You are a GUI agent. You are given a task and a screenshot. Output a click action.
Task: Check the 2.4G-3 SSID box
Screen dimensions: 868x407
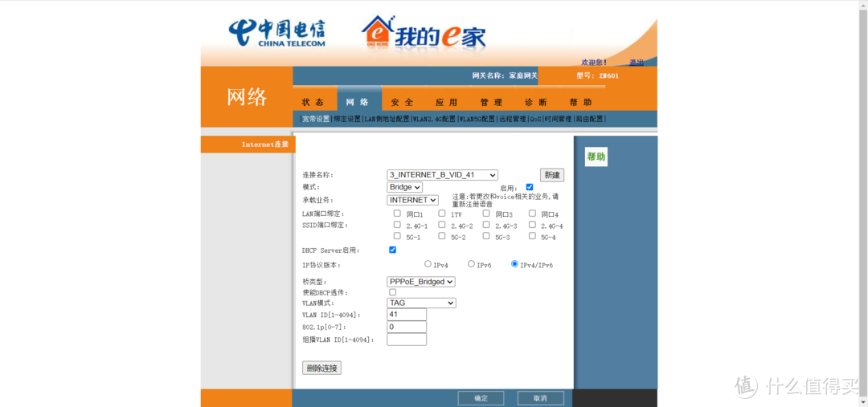pos(486,225)
